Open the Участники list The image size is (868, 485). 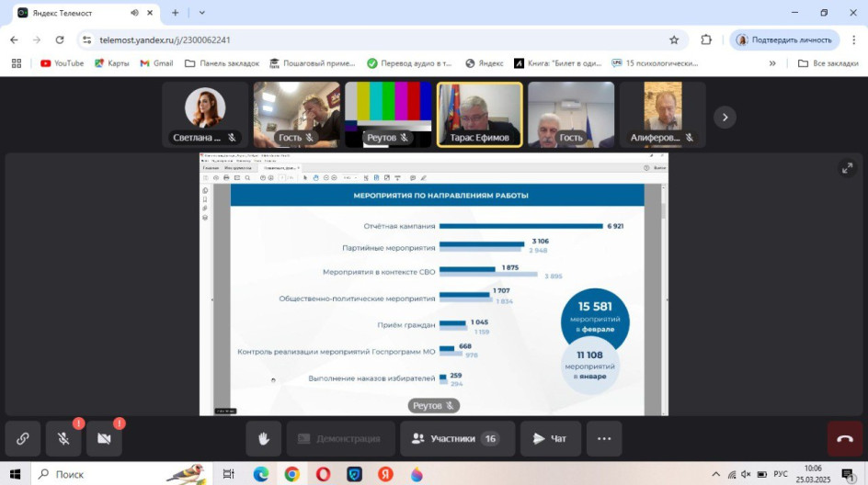coord(455,439)
